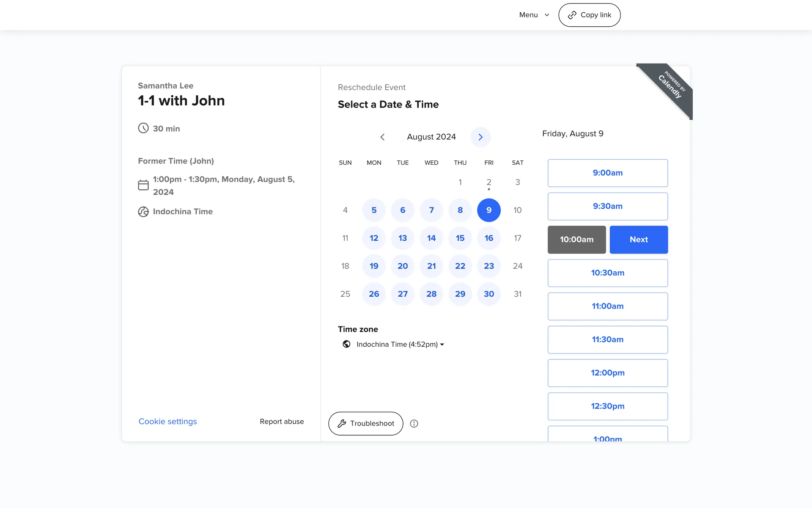Click the globe icon under Time zone

point(346,344)
